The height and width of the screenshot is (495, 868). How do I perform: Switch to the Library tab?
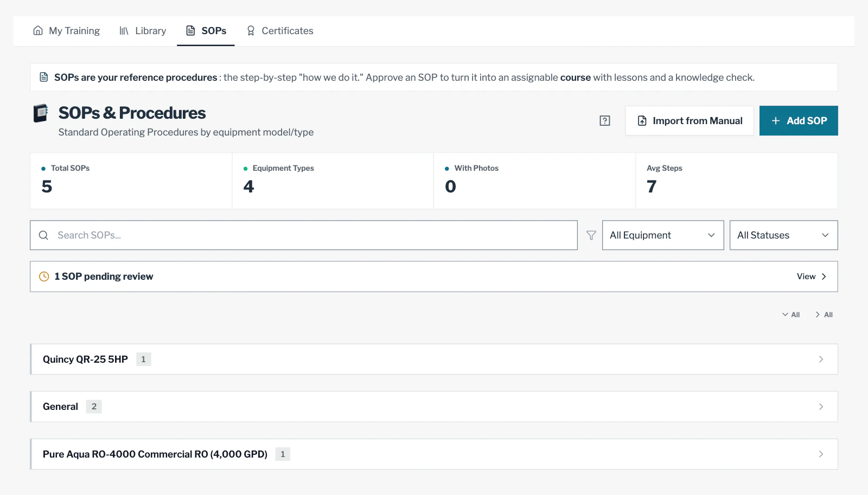143,31
